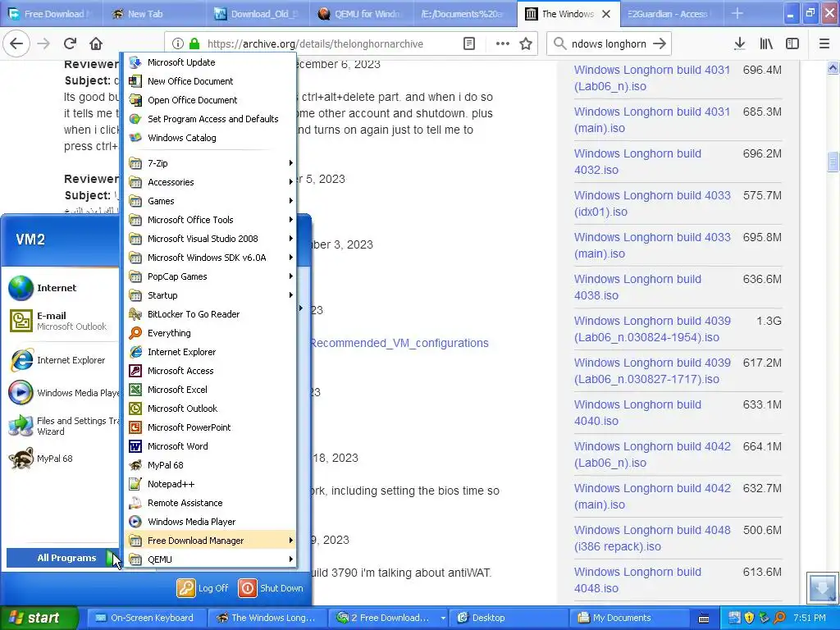Click the Windows start button
Screen dimensions: 840x630
pyautogui.click(x=39, y=618)
